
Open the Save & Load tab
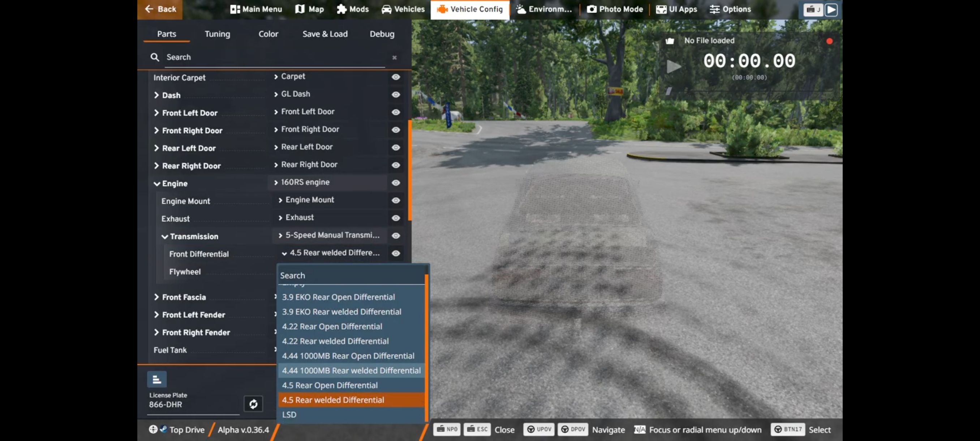tap(324, 34)
